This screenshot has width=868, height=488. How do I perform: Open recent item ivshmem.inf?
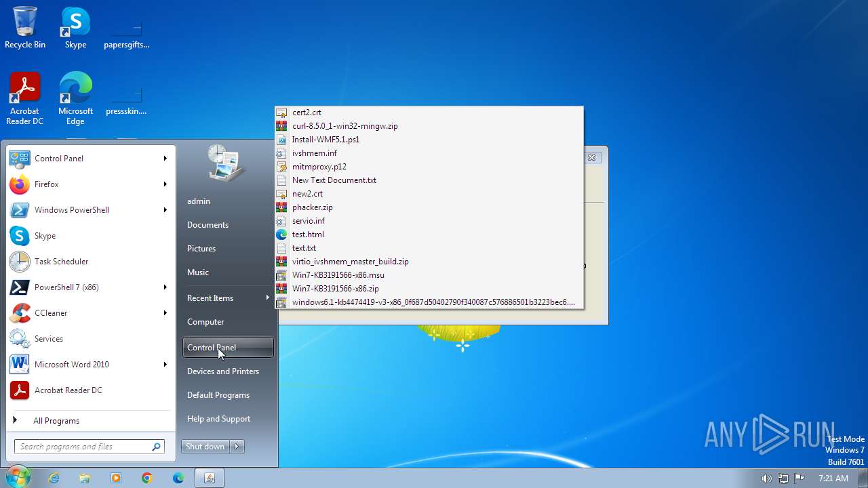tap(429, 153)
